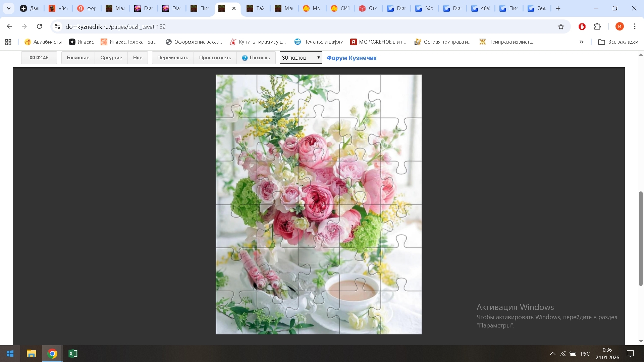Open Excel from the taskbar
This screenshot has width=644, height=362.
click(x=73, y=354)
